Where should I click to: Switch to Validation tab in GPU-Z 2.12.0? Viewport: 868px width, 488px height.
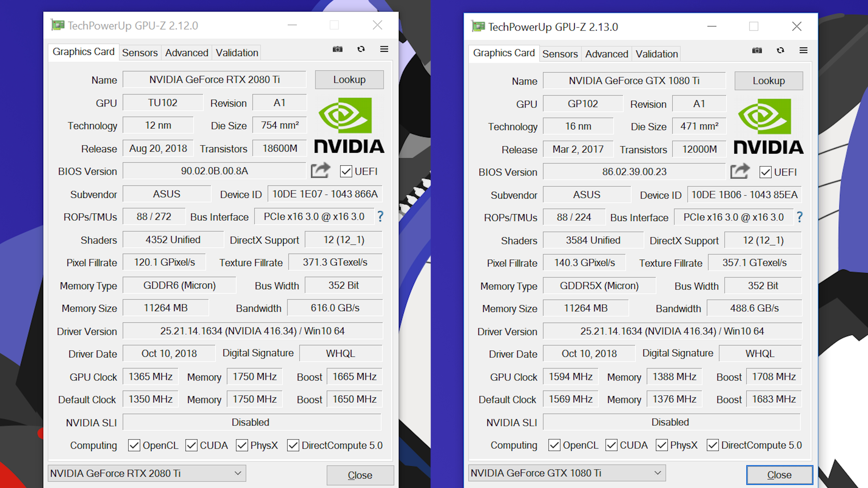[237, 53]
